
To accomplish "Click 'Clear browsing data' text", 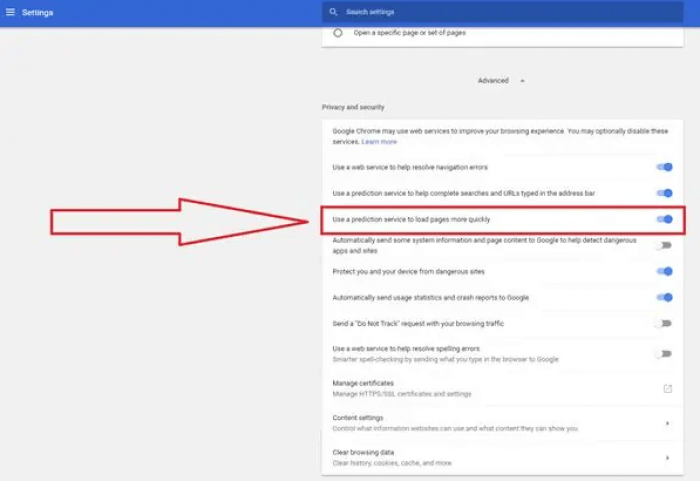I will tap(363, 452).
